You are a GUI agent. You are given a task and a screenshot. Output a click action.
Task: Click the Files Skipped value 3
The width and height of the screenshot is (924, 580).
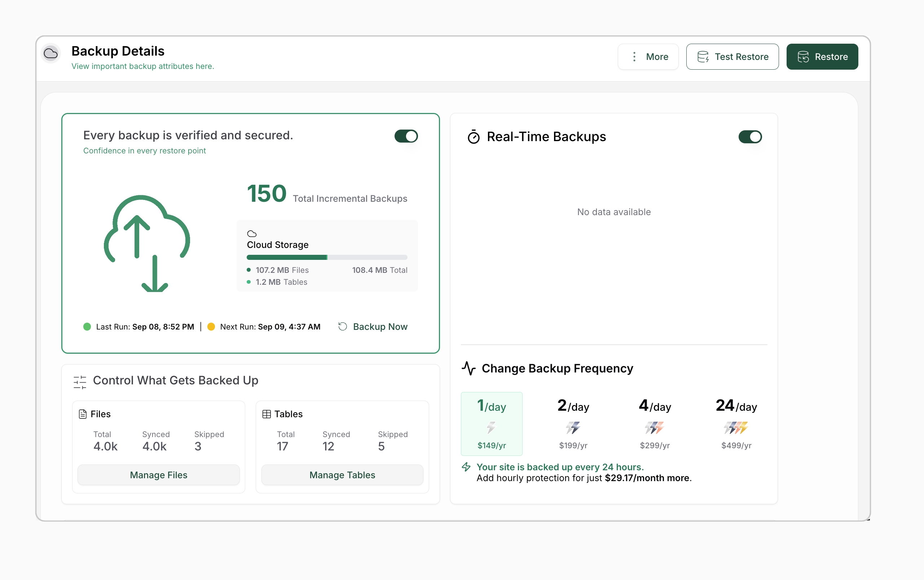198,446
